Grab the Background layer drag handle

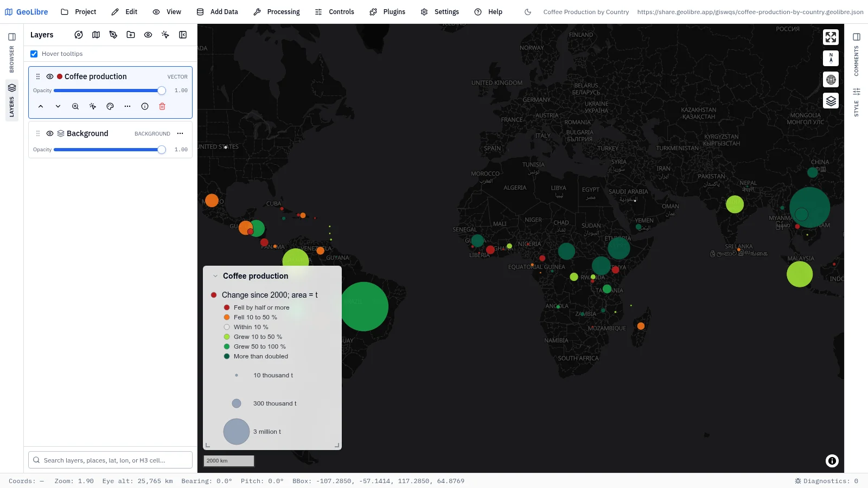38,133
